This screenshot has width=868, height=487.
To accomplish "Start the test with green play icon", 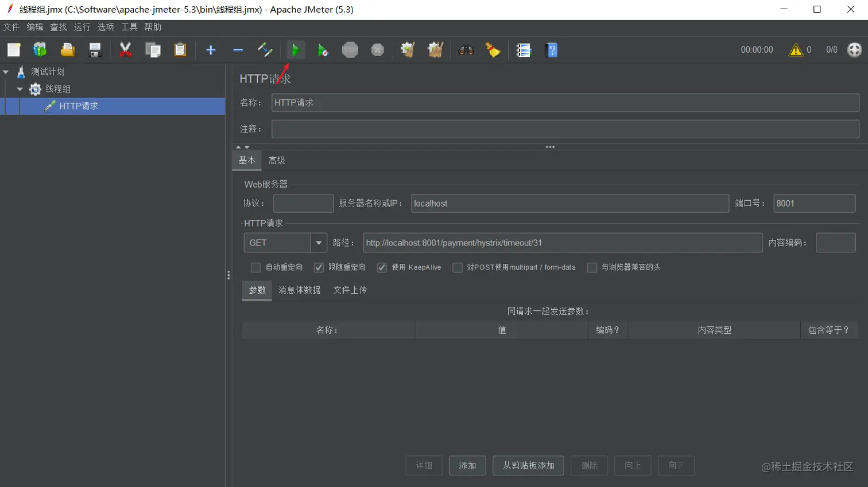I will pyautogui.click(x=295, y=50).
